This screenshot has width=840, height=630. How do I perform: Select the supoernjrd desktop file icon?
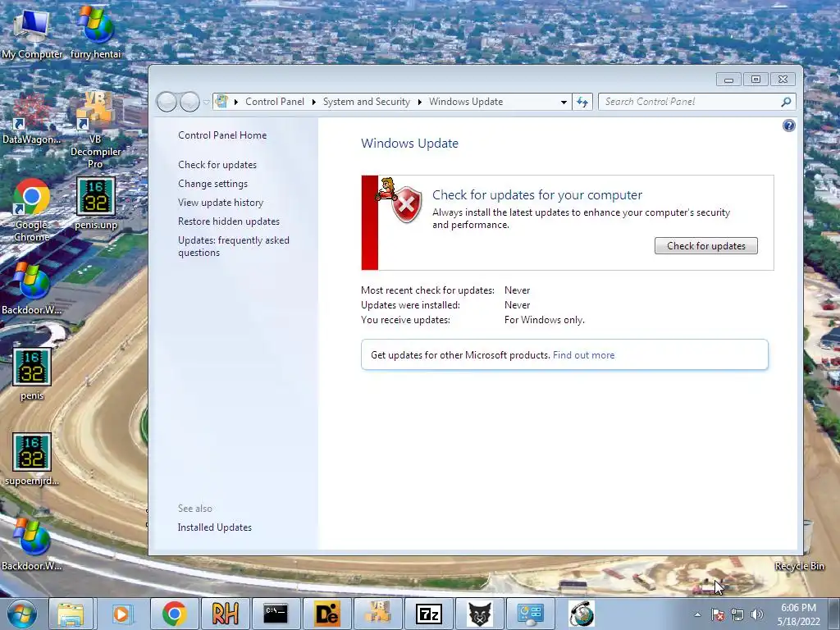coord(32,459)
